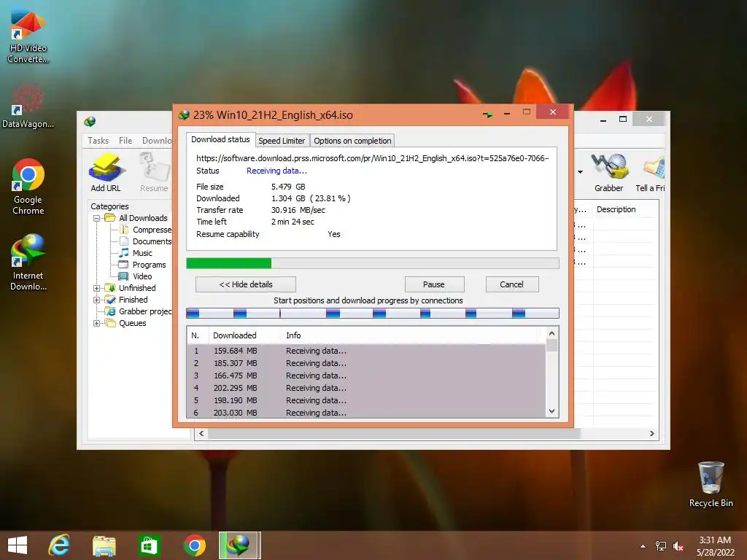Click the network status tray icon

click(x=661, y=546)
